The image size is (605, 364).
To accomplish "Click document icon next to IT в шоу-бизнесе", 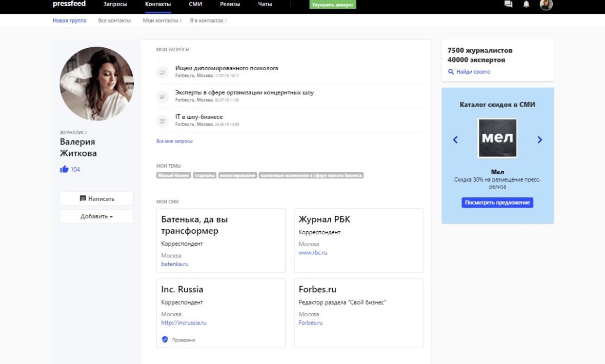I will coord(163,121).
